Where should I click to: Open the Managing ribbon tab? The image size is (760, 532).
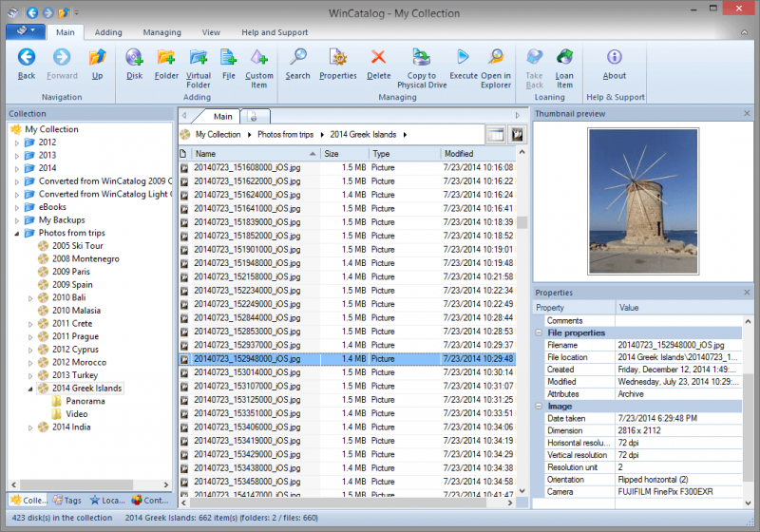(161, 32)
